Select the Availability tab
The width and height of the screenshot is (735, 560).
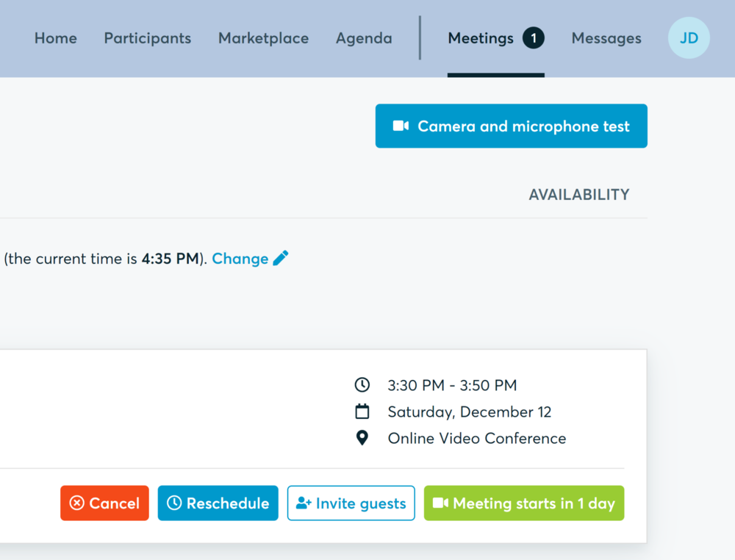579,195
